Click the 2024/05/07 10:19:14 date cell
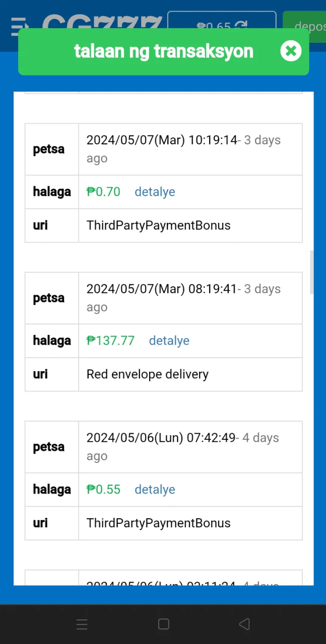 click(x=190, y=149)
